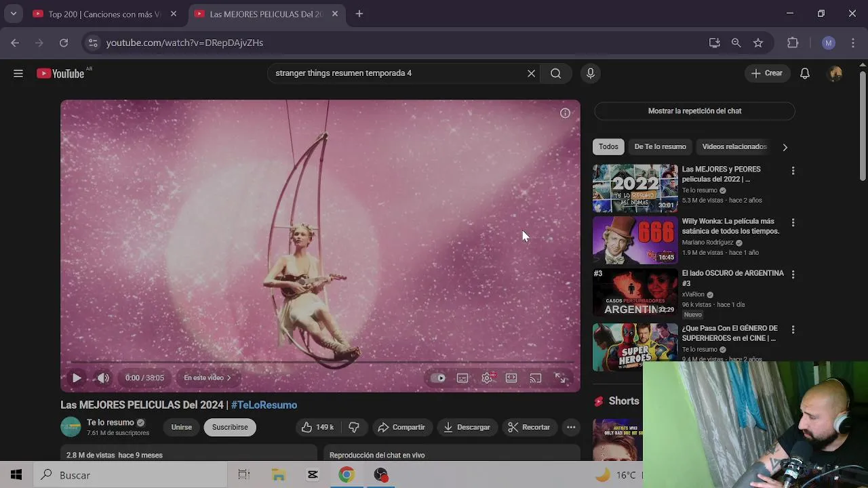
Task: Open options for 2022 películas video
Action: [x=793, y=171]
